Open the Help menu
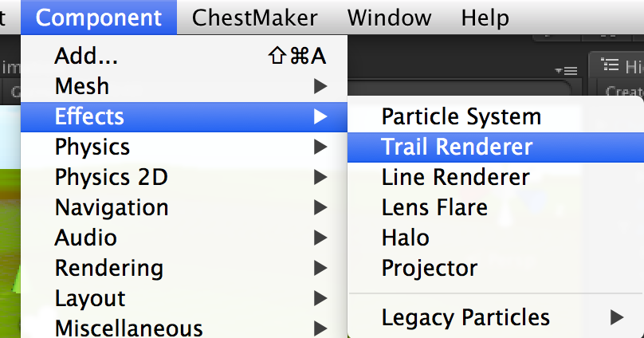Viewport: 644px width, 338px height. [x=485, y=18]
